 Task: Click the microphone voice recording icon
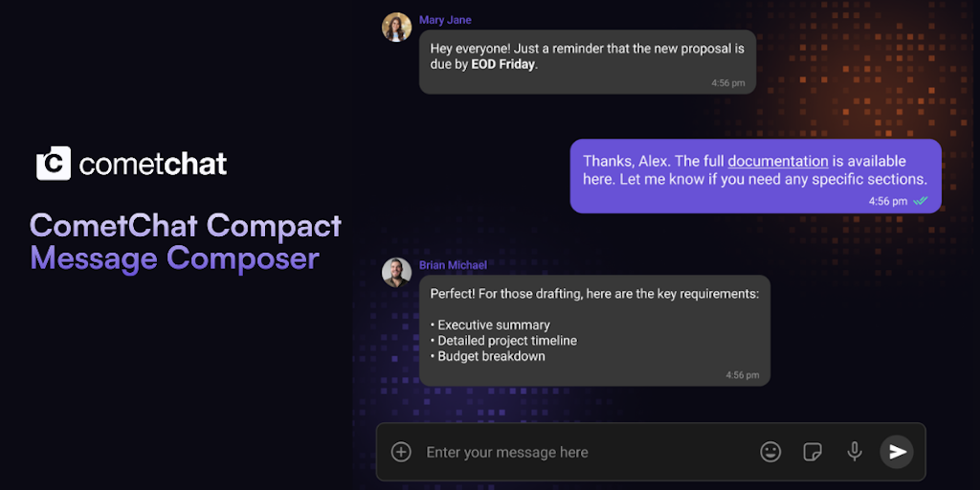tap(855, 452)
